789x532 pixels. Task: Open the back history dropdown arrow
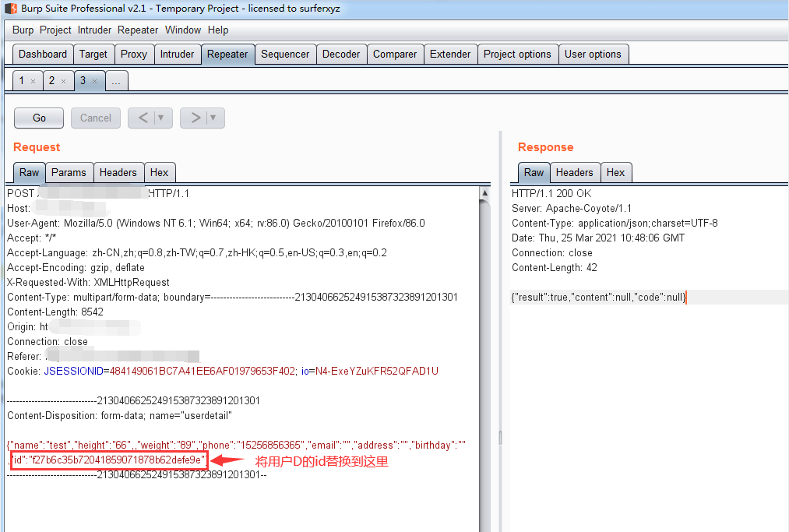[161, 118]
